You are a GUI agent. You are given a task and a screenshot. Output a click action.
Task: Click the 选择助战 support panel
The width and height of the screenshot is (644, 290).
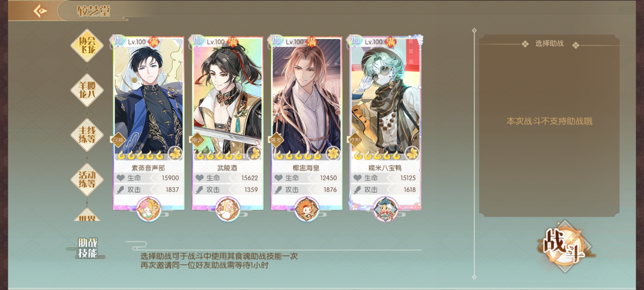(549, 126)
